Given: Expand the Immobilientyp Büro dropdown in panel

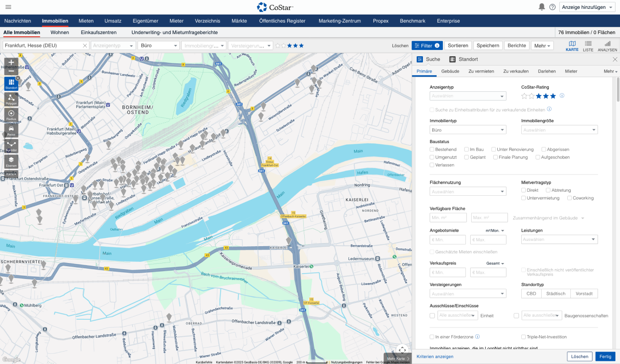Looking at the screenshot, I should tap(468, 130).
